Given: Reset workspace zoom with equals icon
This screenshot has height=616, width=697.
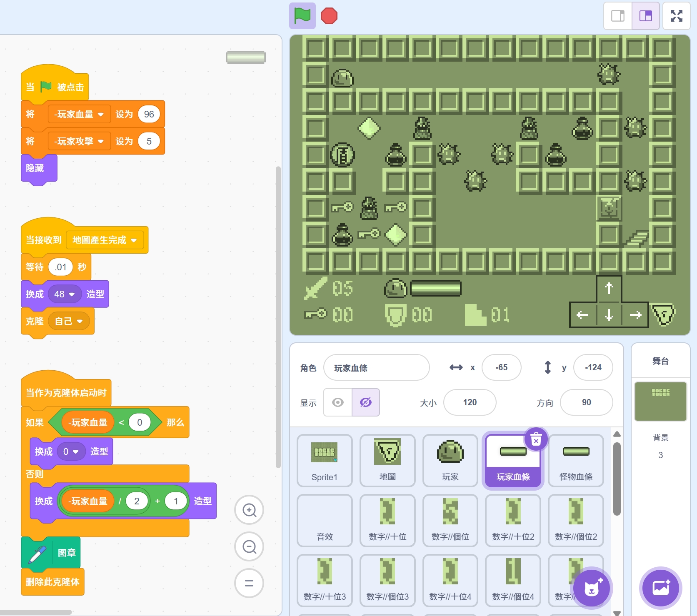Looking at the screenshot, I should [249, 583].
